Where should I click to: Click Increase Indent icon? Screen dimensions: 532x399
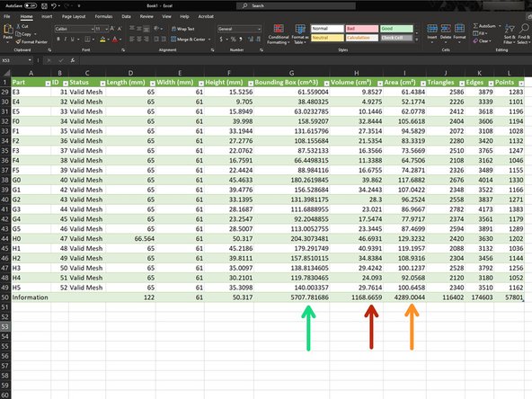tap(164, 39)
